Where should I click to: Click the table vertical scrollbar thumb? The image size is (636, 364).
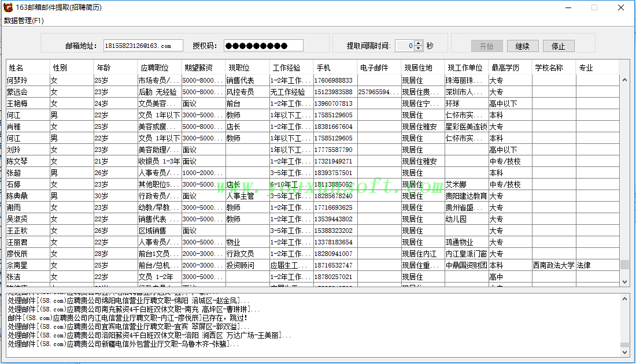(624, 265)
